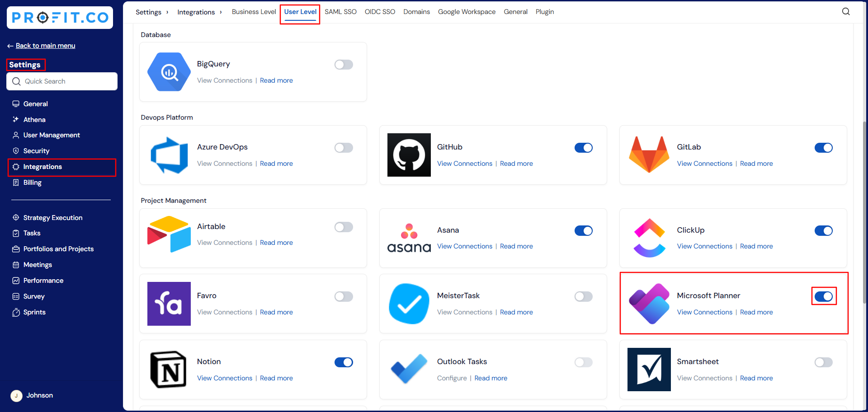Open Strategy Execution settings

53,218
